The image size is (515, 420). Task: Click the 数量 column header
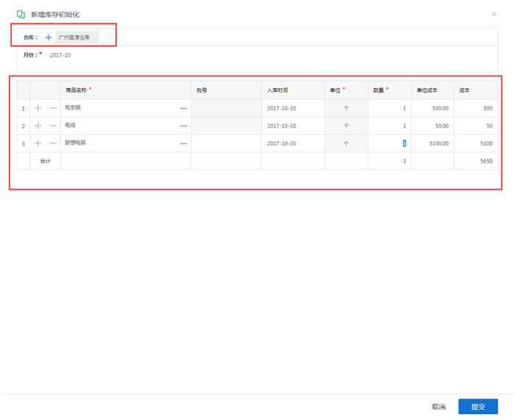pos(389,90)
